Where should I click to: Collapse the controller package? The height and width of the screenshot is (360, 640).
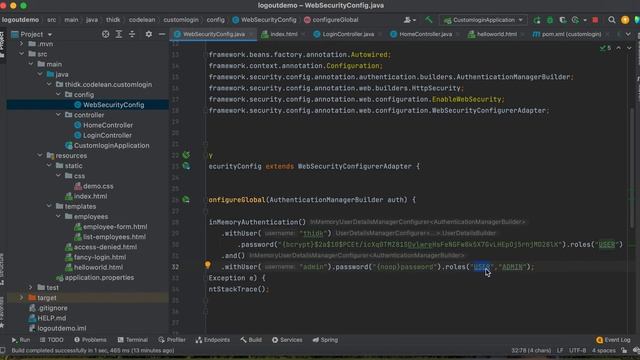[58, 115]
